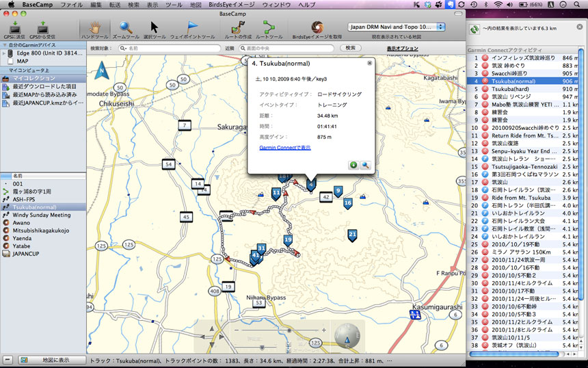The width and height of the screenshot is (588, 368).
Task: Open the Help menu
Action: (306, 5)
